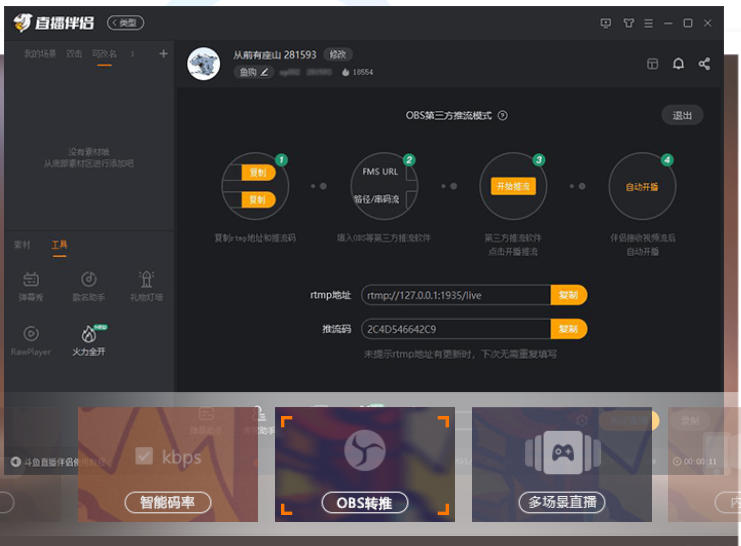Open the skin shirt icon in title bar
This screenshot has height=546, width=741.
pyautogui.click(x=629, y=23)
